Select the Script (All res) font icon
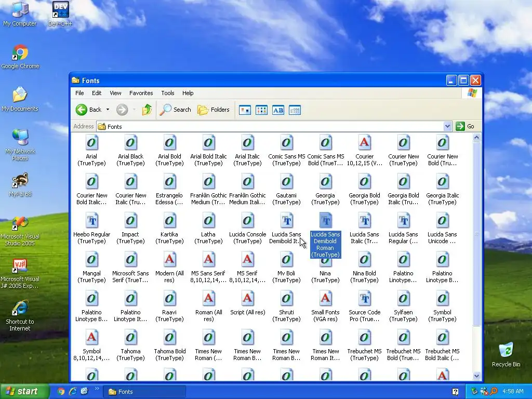This screenshot has height=399, width=532. point(247,299)
